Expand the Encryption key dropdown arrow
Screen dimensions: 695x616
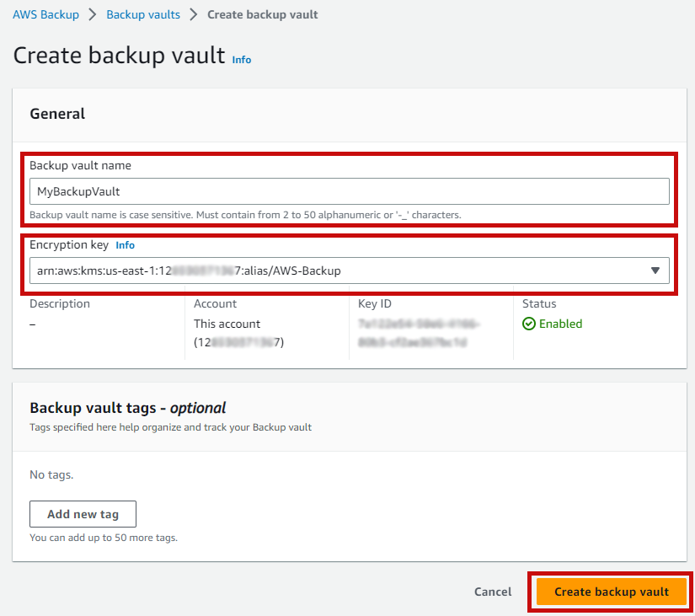coord(655,271)
